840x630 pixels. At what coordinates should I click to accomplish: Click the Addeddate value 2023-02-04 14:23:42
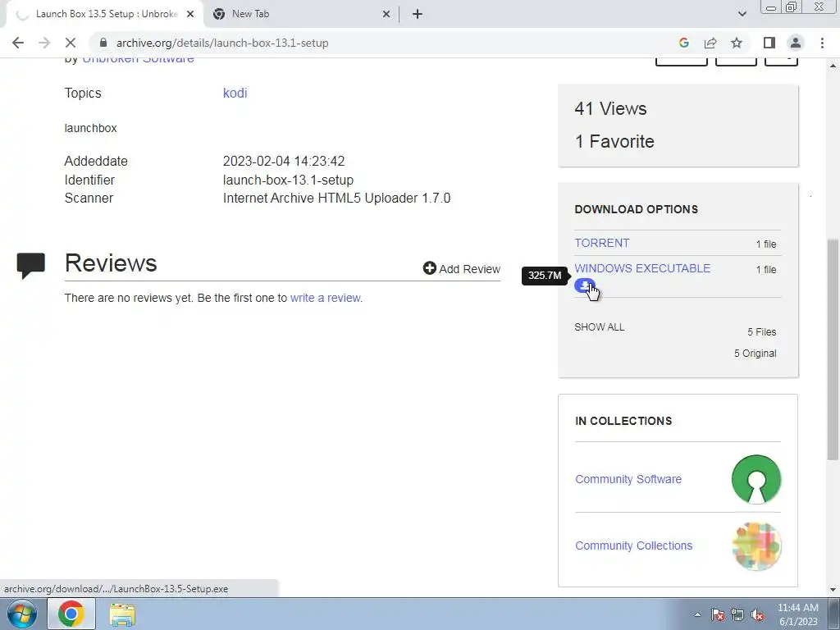click(283, 162)
